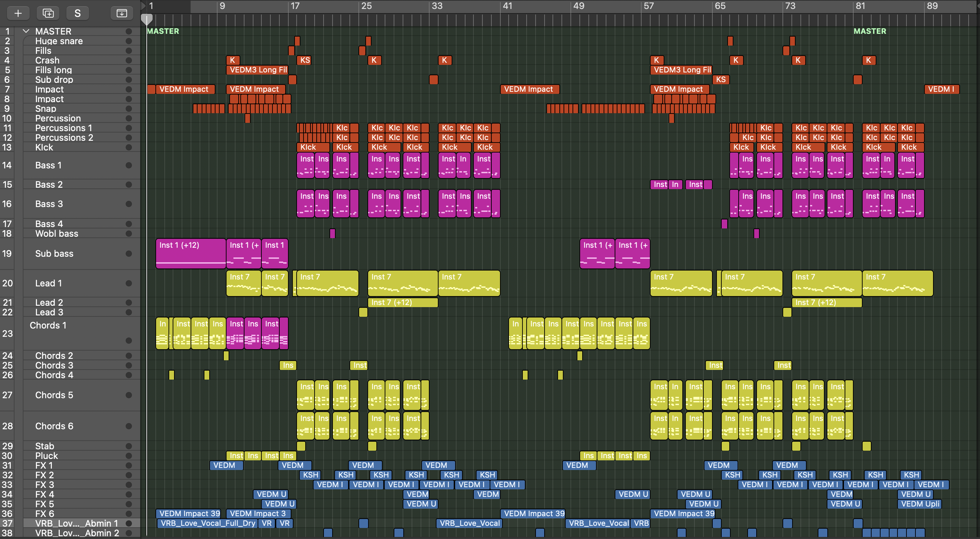The image size is (980, 539).
Task: Collapse the MASTER track stack
Action: [x=26, y=31]
